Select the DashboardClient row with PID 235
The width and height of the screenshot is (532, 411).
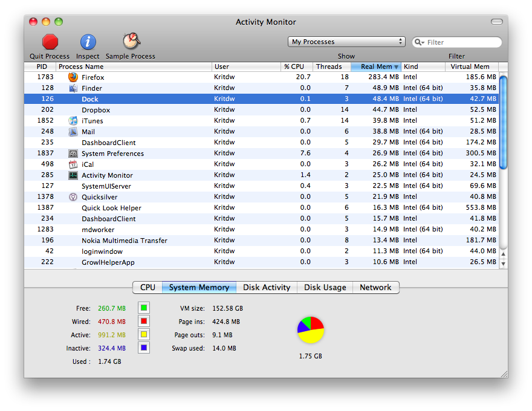click(x=261, y=143)
